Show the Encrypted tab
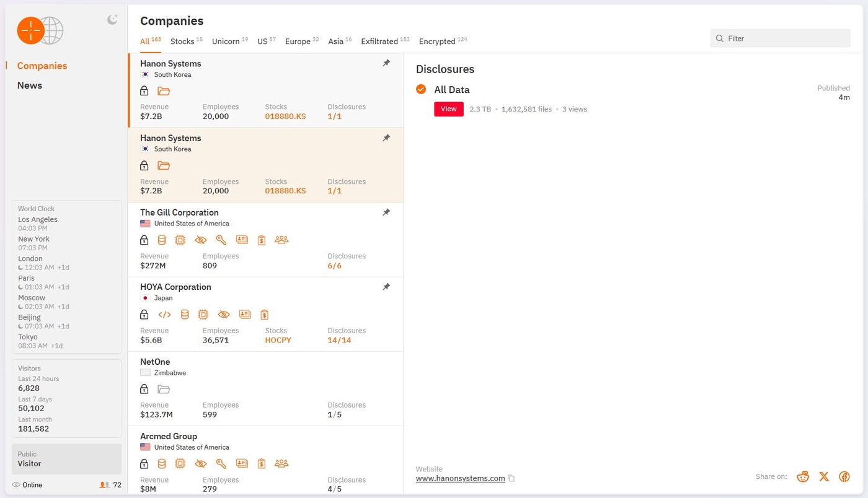868x498 pixels. (x=443, y=41)
